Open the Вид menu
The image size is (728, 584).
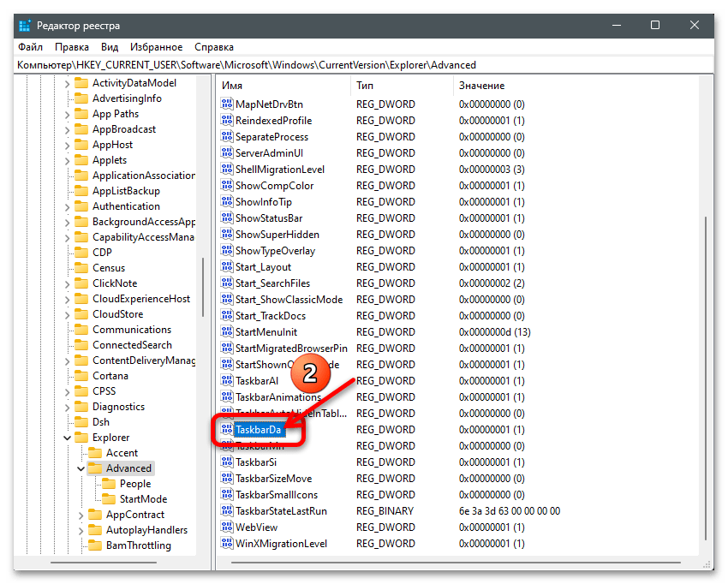[x=110, y=47]
